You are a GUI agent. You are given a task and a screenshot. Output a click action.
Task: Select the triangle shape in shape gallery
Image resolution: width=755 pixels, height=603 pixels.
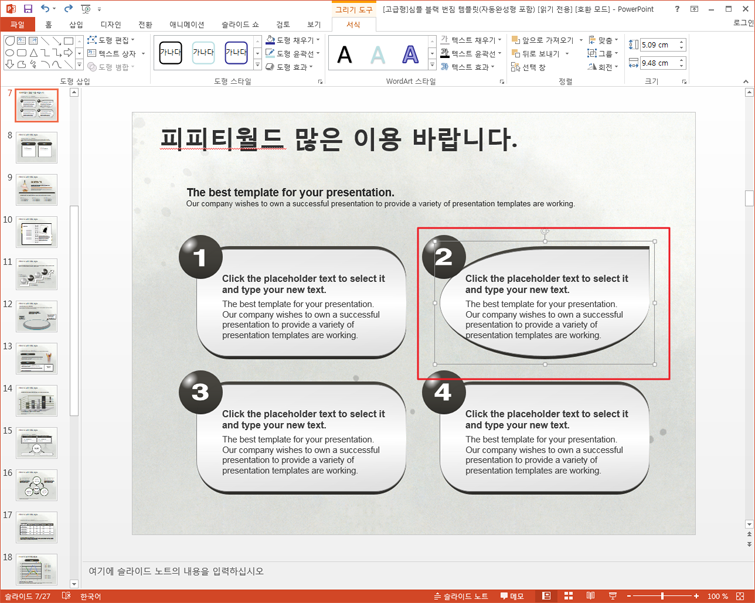tap(33, 53)
